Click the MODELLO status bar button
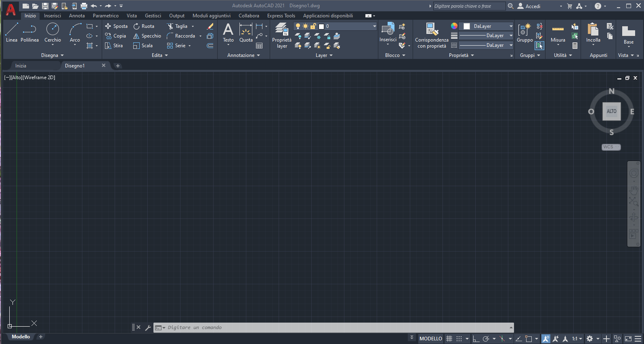The image size is (644, 344). coord(431,339)
